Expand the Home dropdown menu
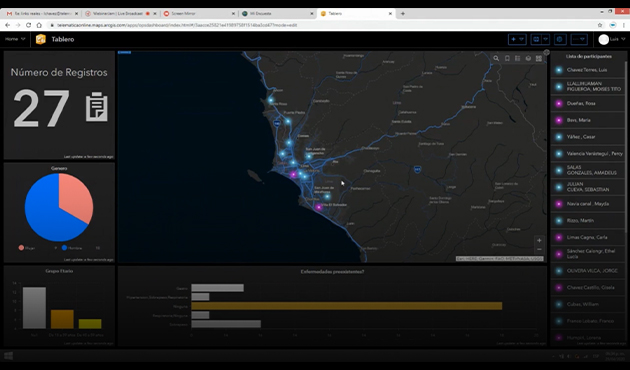Image resolution: width=630 pixels, height=370 pixels. click(15, 39)
